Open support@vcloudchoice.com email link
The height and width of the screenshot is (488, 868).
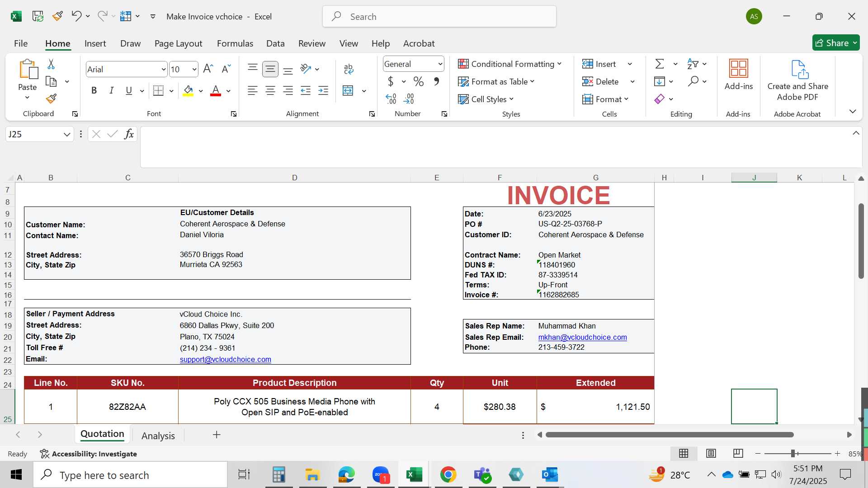click(226, 359)
